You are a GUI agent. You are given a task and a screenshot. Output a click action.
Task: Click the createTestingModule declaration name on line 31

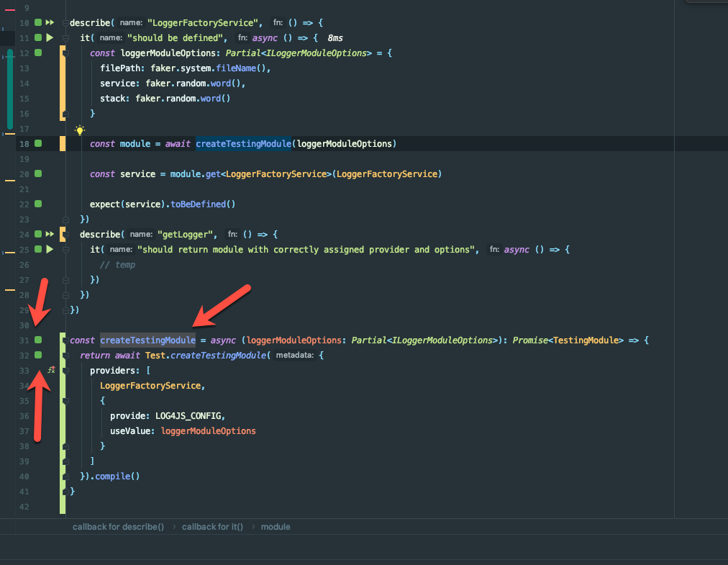tap(147, 340)
